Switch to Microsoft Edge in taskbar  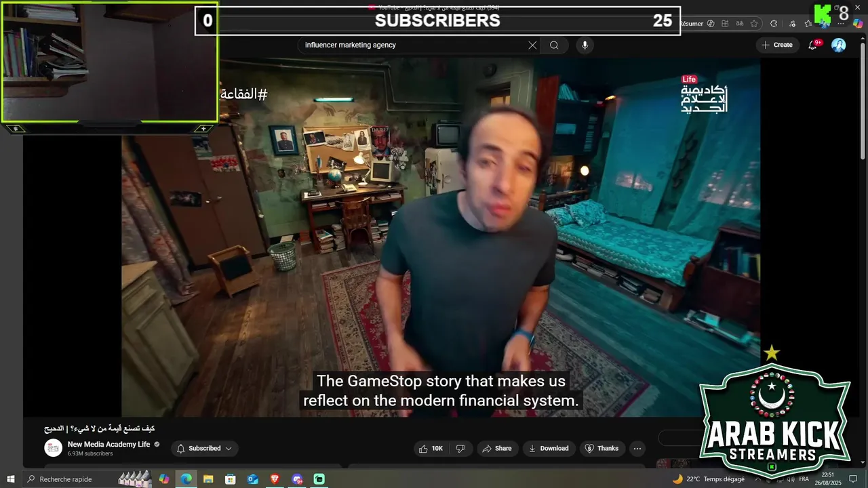coord(186,479)
